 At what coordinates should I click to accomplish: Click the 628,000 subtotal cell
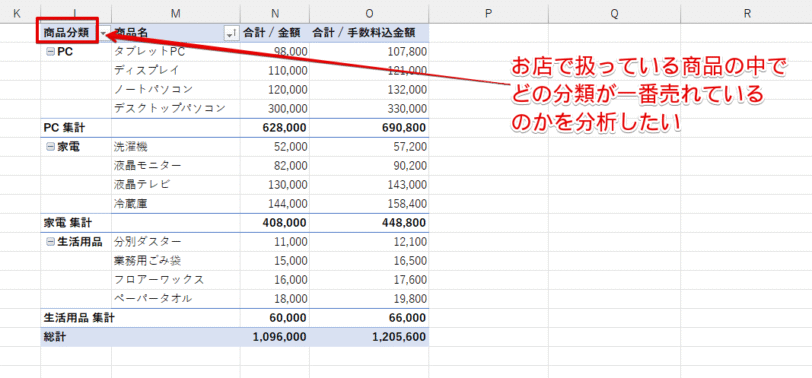click(x=274, y=128)
